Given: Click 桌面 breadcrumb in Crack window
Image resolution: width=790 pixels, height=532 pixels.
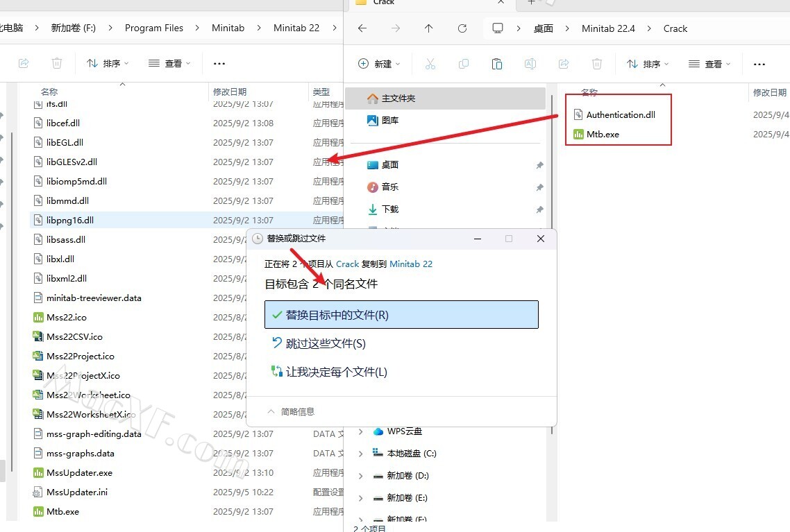Looking at the screenshot, I should coord(543,28).
